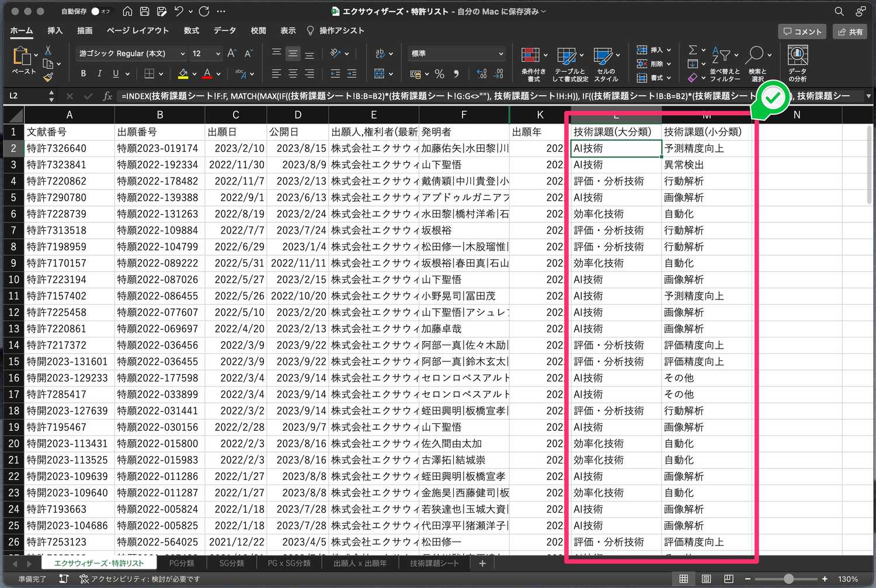This screenshot has height=588, width=876.
Task: Expand the 挿入 insert cells dropdown
Action: point(669,50)
